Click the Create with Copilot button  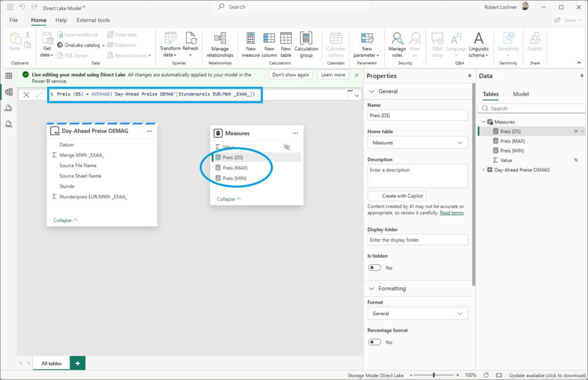coord(397,196)
